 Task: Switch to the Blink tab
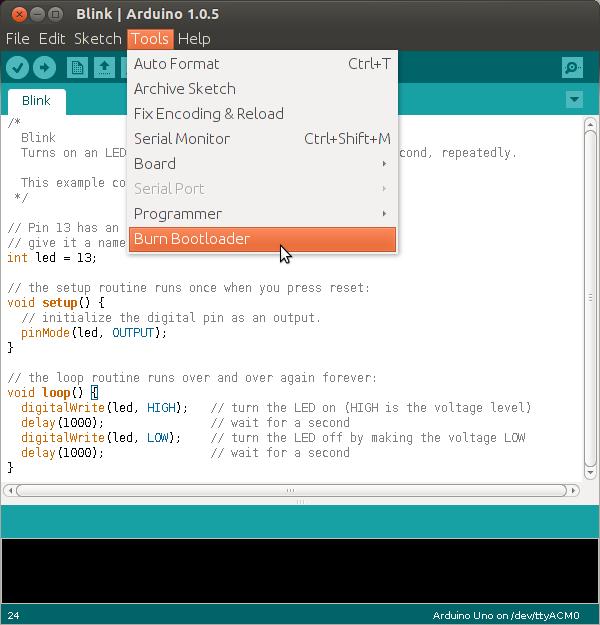pyautogui.click(x=36, y=101)
